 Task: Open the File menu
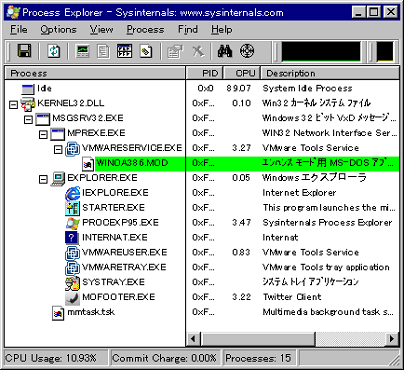pos(19,30)
